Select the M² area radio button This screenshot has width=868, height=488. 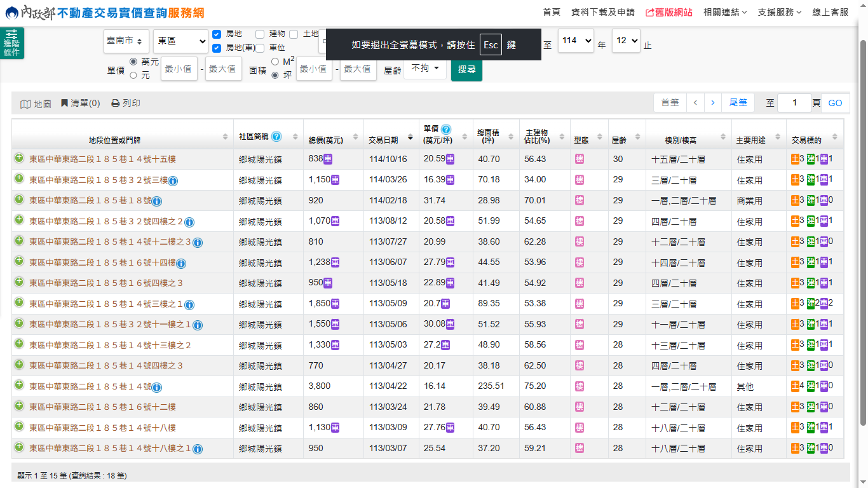coord(275,62)
